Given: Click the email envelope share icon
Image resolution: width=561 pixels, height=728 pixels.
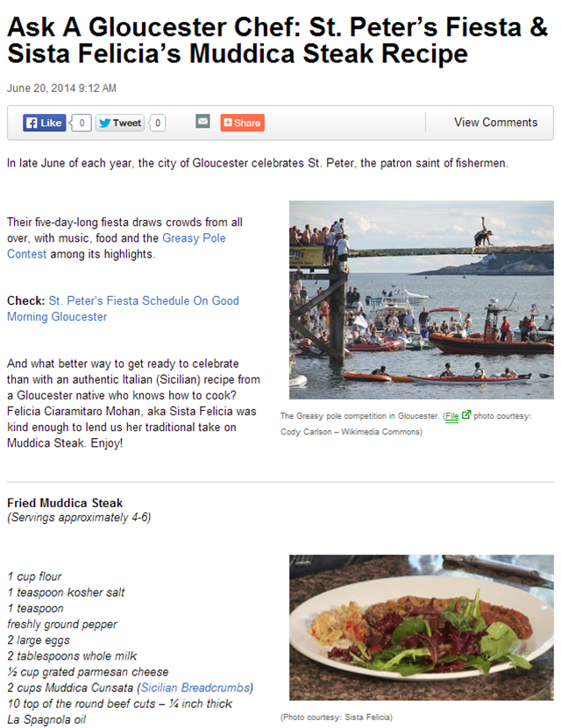Looking at the screenshot, I should (202, 122).
